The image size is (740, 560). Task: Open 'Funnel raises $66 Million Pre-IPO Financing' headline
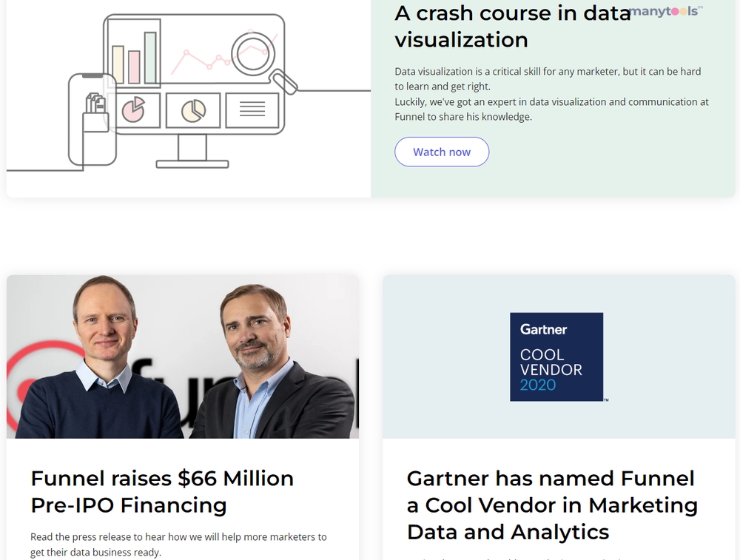162,492
